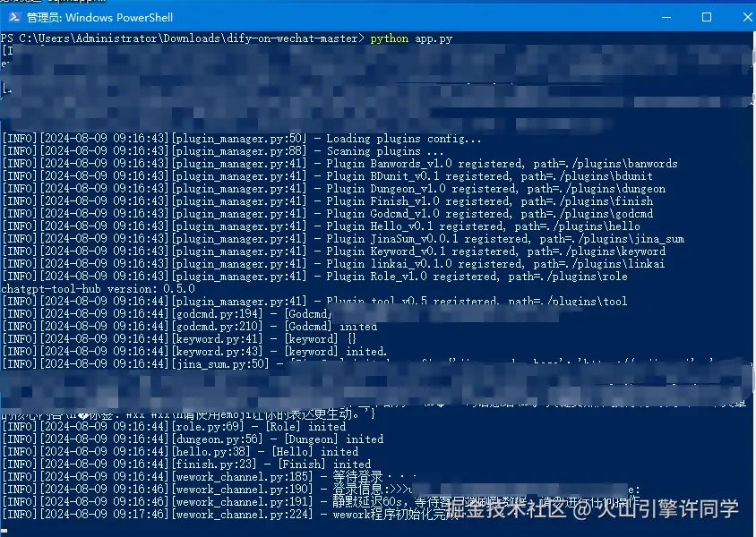The height and width of the screenshot is (537, 756).
Task: Click the '[keyword] inited.' text
Action: (335, 352)
